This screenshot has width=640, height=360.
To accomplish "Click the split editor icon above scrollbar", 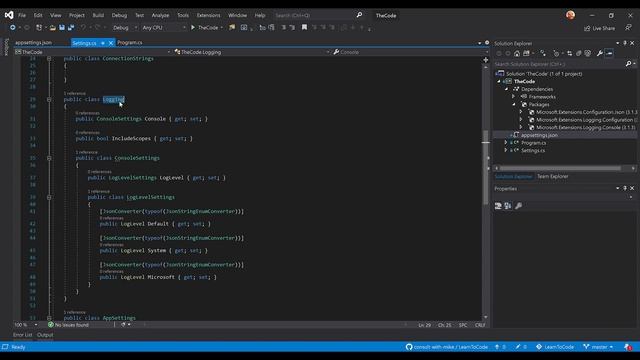I will tap(486, 60).
